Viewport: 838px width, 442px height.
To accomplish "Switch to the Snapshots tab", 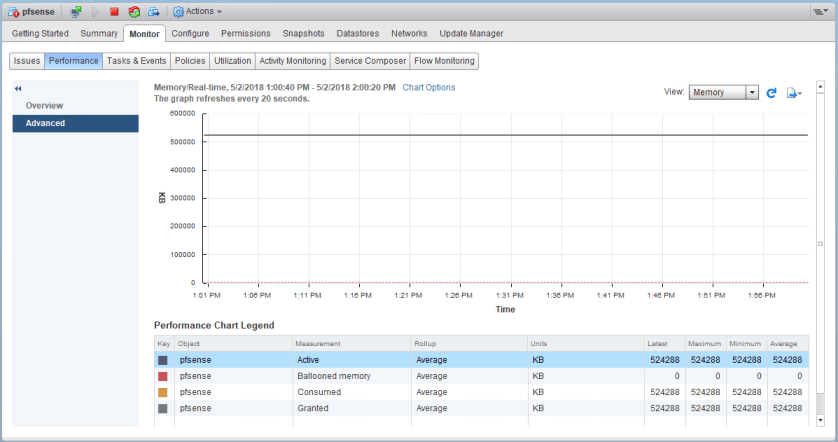I will coord(303,33).
